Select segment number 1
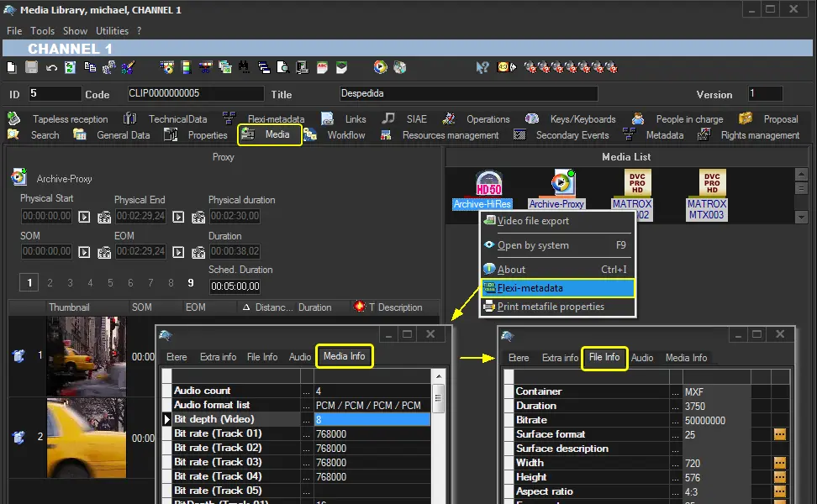The image size is (817, 504). click(29, 283)
